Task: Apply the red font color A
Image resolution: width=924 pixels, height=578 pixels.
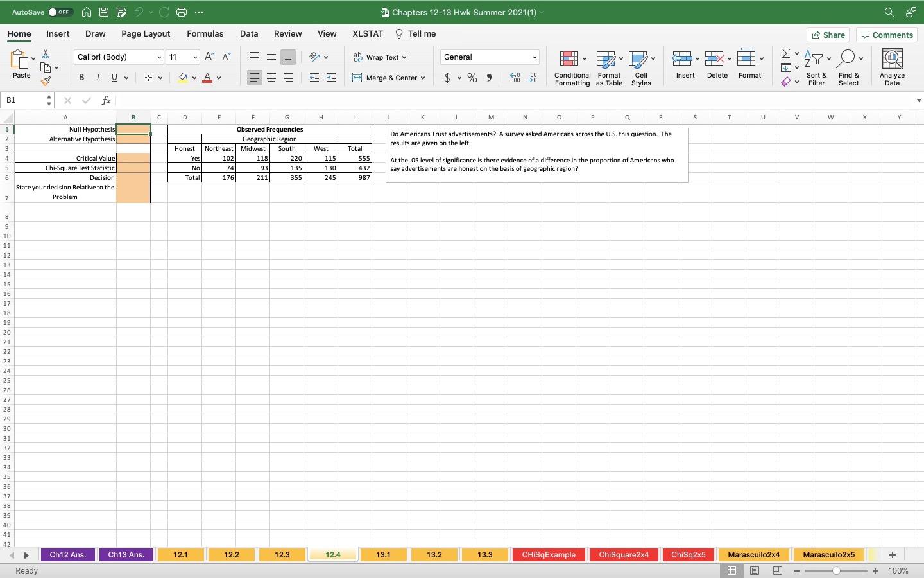Action: coord(207,78)
